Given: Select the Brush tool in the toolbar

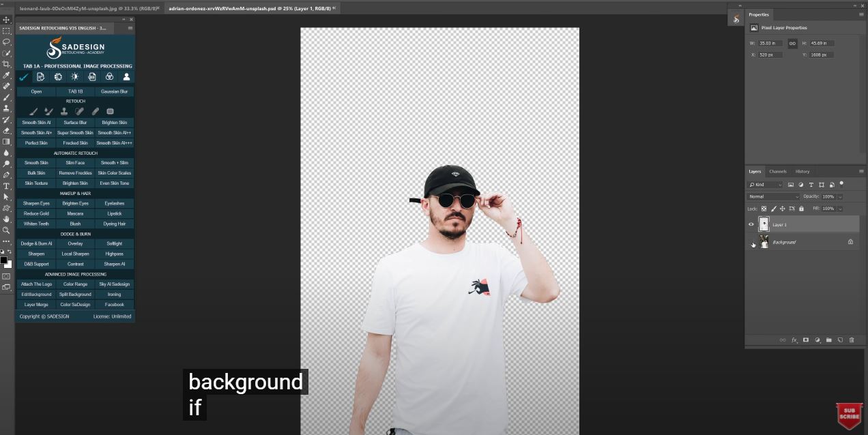Looking at the screenshot, I should 6,97.
